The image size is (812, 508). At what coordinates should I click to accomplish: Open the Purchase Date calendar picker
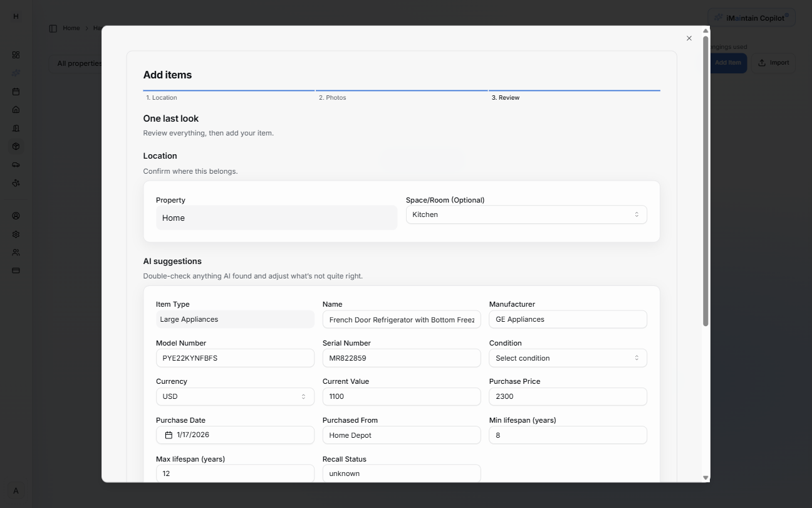(168, 434)
